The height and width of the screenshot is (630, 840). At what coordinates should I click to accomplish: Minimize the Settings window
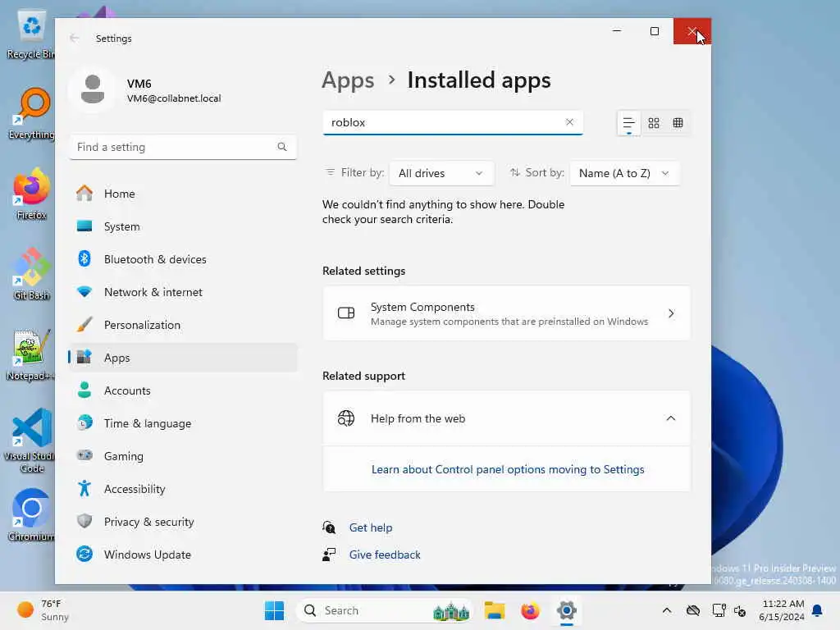617,31
